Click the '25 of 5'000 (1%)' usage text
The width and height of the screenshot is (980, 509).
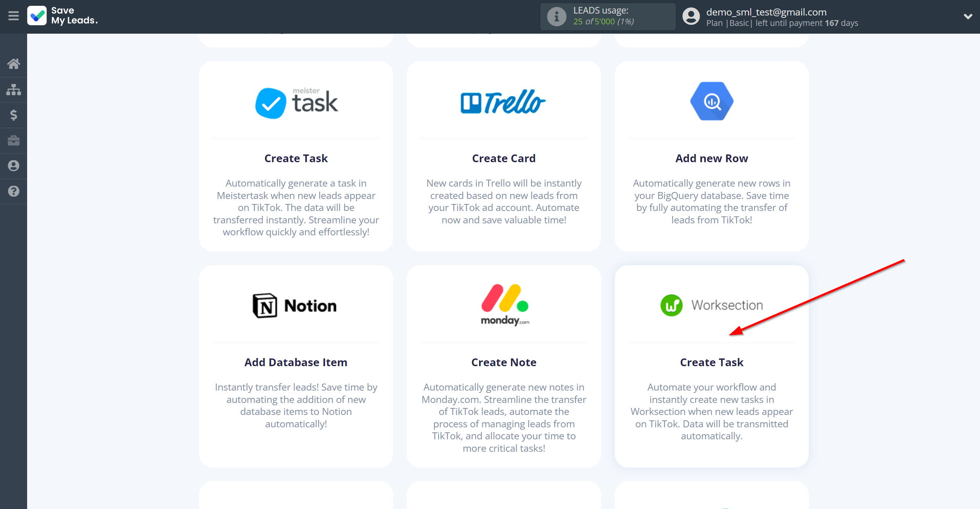tap(603, 22)
